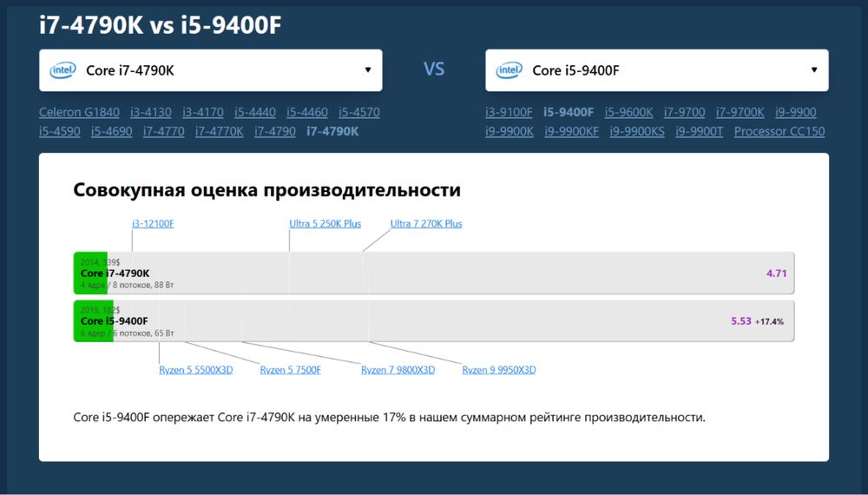Open the Ryzen 9 9950X3D link
This screenshot has height=495, width=868.
(x=499, y=370)
